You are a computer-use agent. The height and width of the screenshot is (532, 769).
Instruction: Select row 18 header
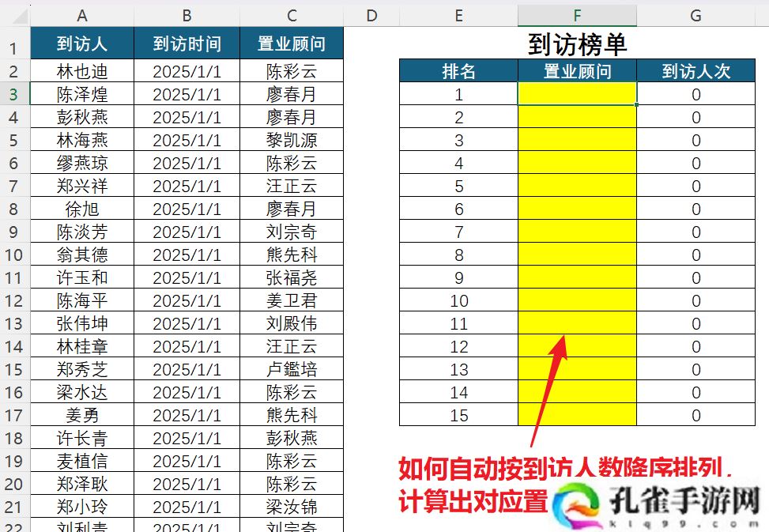pos(15,438)
